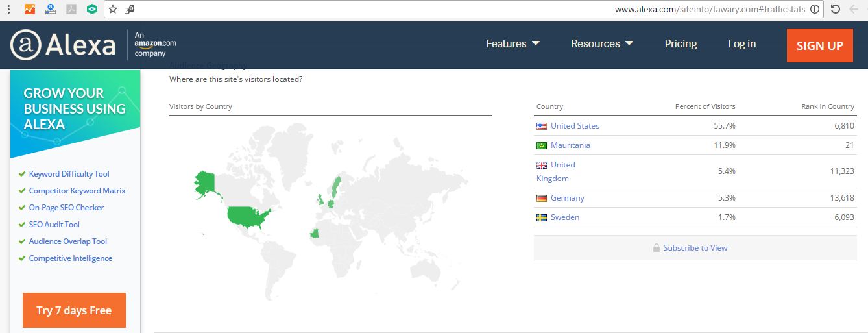868x333 pixels.
Task: Click the Alexa traffic rank extension icon
Action: (x=51, y=9)
